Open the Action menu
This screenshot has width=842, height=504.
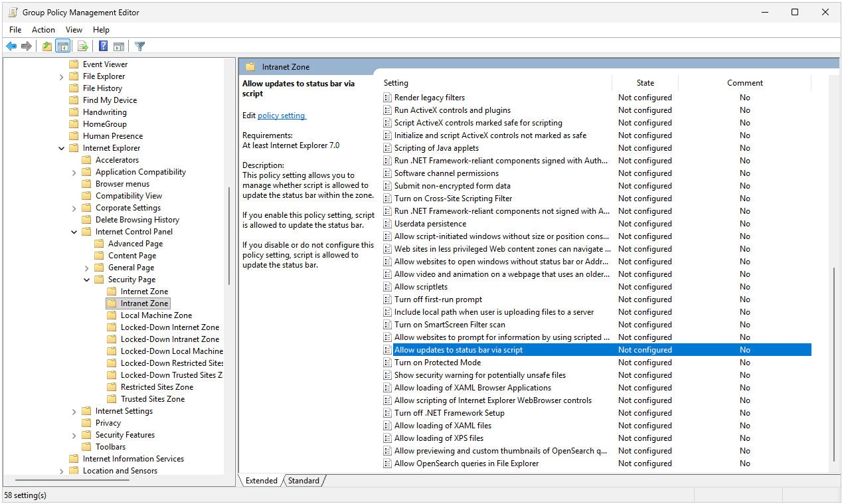point(43,30)
